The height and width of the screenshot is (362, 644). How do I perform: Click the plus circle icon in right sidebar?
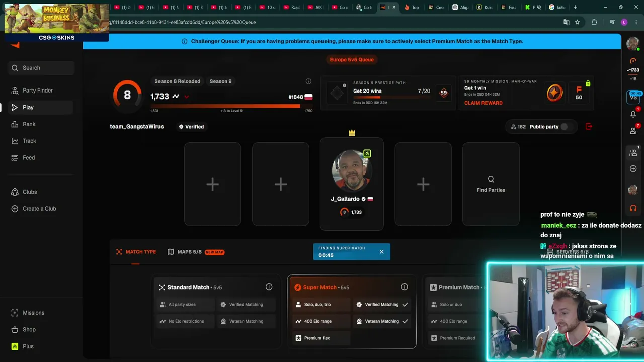(x=633, y=169)
